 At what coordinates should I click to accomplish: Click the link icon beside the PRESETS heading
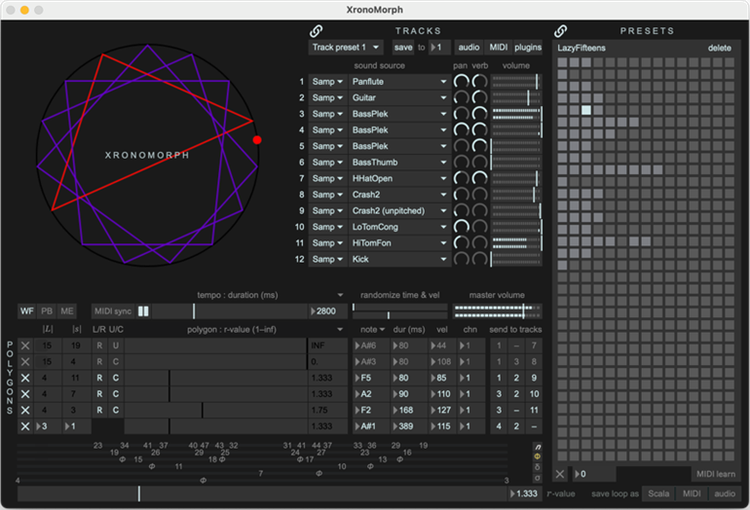(561, 31)
